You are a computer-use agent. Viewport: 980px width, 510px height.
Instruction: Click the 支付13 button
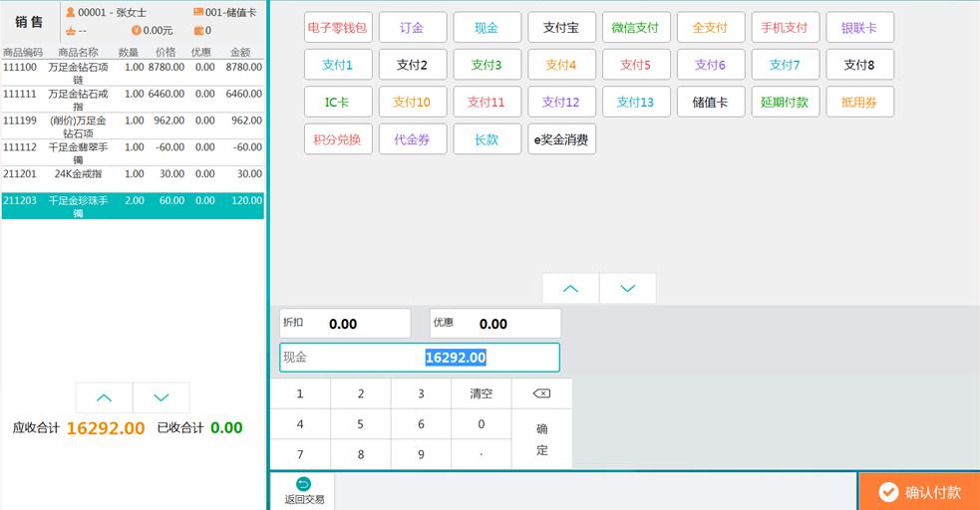(636, 102)
